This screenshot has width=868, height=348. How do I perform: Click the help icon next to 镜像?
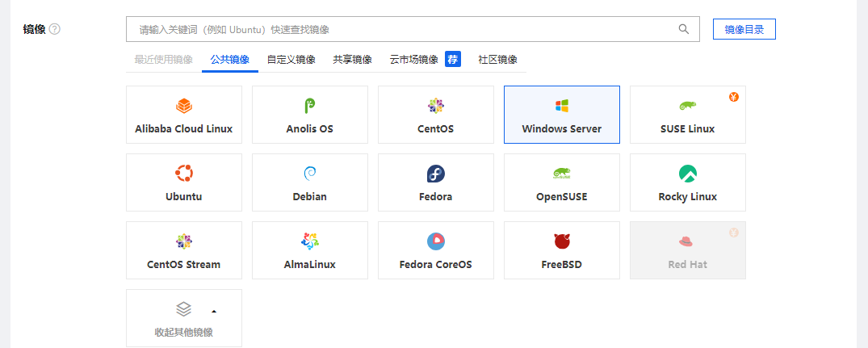pyautogui.click(x=55, y=29)
